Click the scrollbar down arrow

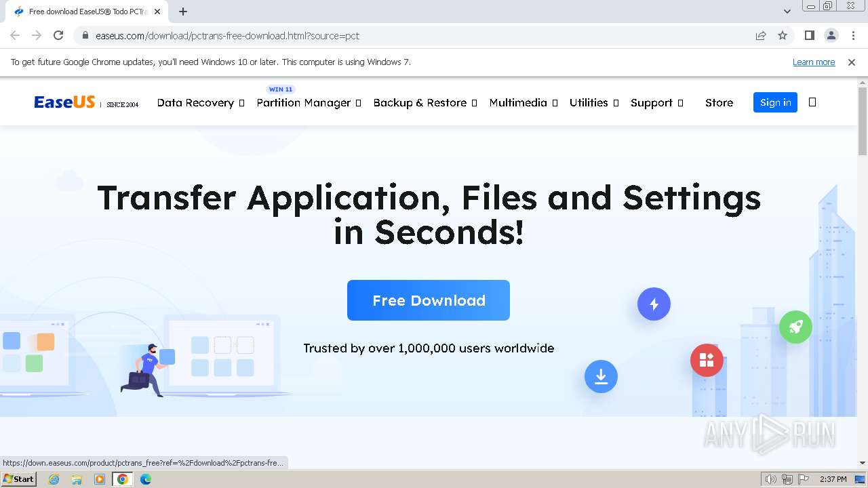click(863, 463)
